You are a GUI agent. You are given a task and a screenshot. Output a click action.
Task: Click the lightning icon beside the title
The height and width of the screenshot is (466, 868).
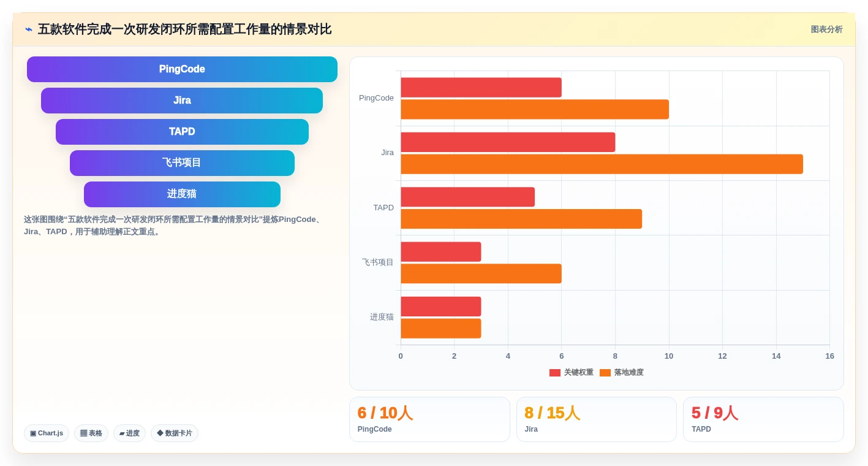[29, 29]
